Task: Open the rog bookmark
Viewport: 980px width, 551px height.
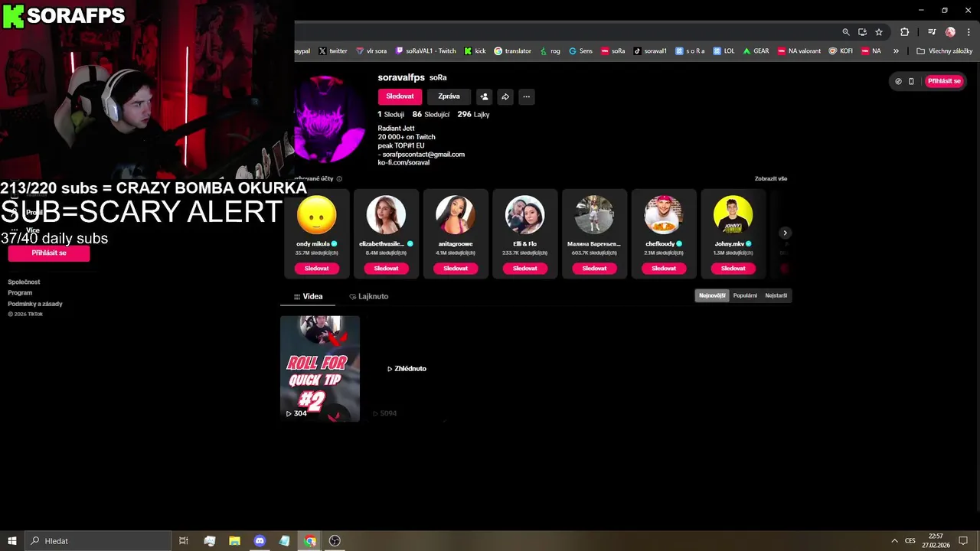Action: tap(550, 51)
